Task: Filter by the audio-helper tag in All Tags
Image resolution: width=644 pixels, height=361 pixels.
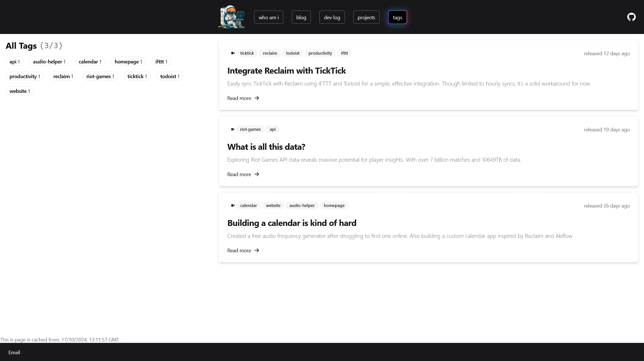Action: (49, 61)
